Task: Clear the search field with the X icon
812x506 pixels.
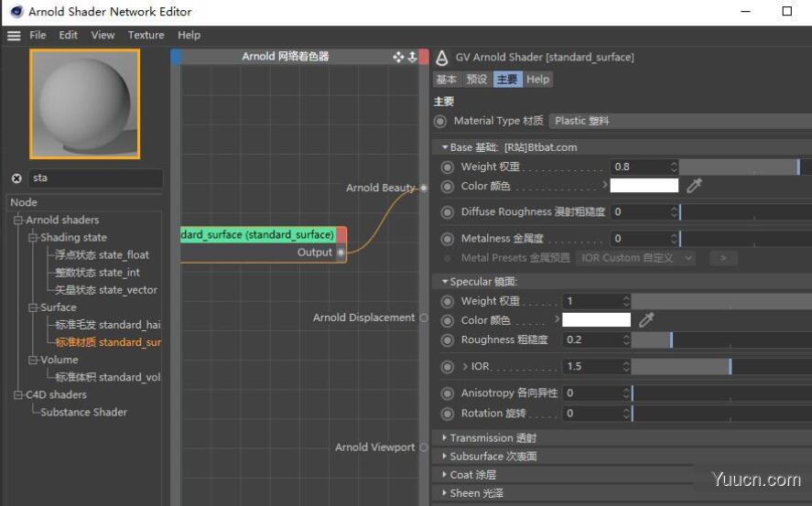Action: pos(16,178)
